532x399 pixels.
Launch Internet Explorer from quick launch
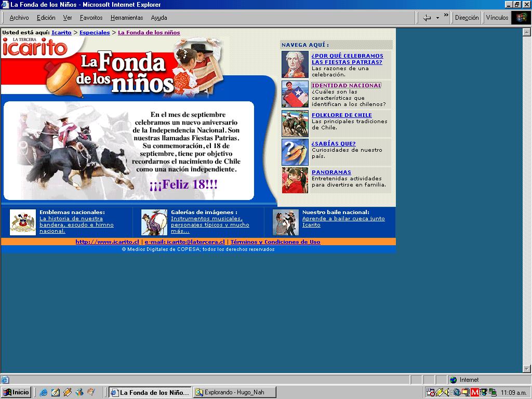44,393
